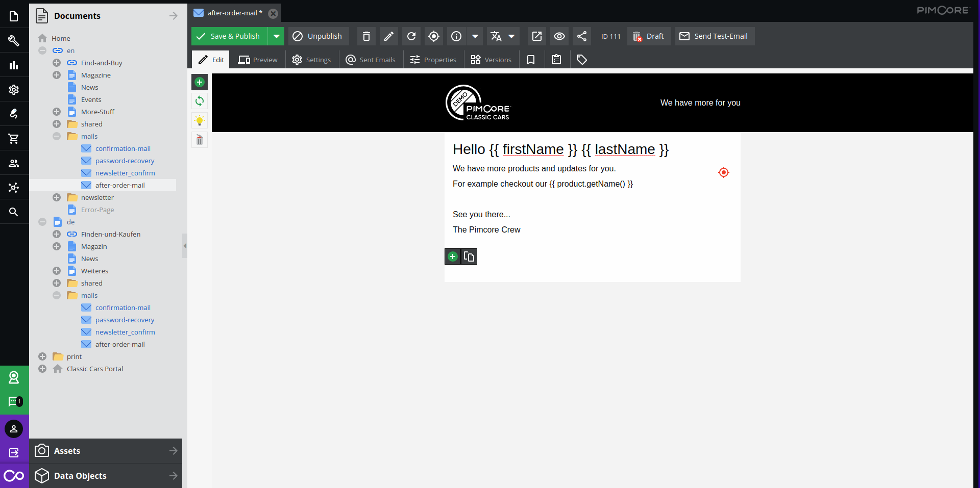The image size is (980, 488).
Task: Expand the Classic Cars Portal node
Action: (42, 369)
